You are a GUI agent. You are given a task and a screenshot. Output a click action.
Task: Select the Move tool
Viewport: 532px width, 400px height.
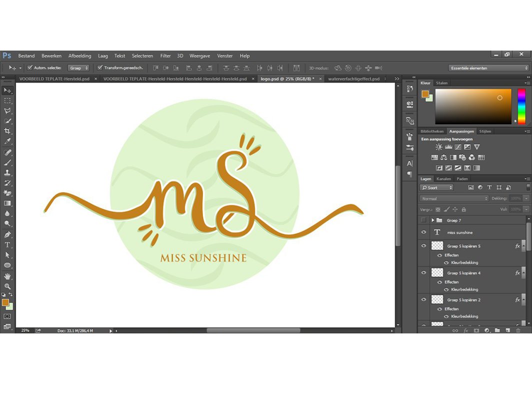[7, 91]
